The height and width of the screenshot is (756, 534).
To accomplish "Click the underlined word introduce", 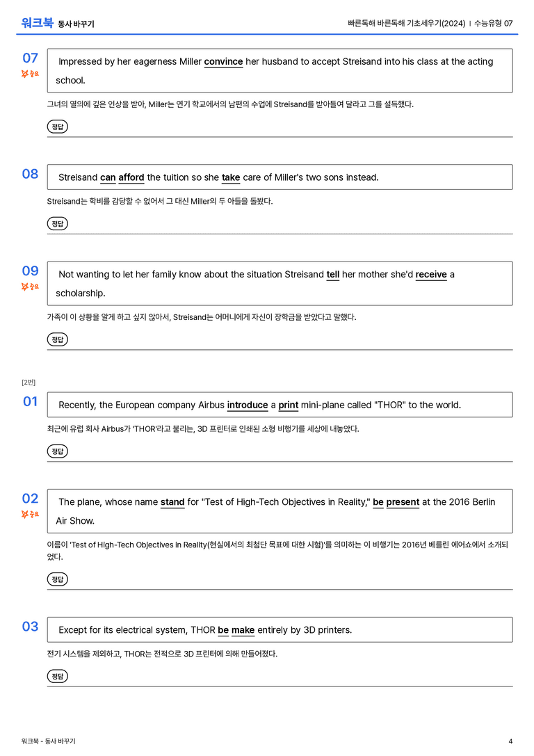I will pyautogui.click(x=248, y=405).
